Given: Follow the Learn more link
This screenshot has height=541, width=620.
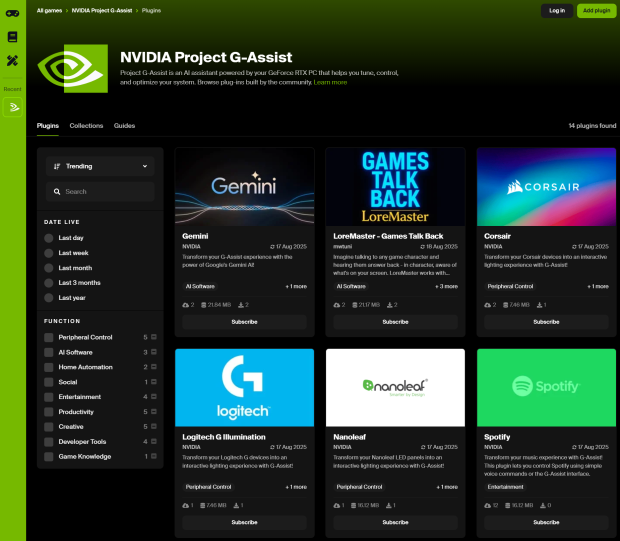Looking at the screenshot, I should pos(330,82).
